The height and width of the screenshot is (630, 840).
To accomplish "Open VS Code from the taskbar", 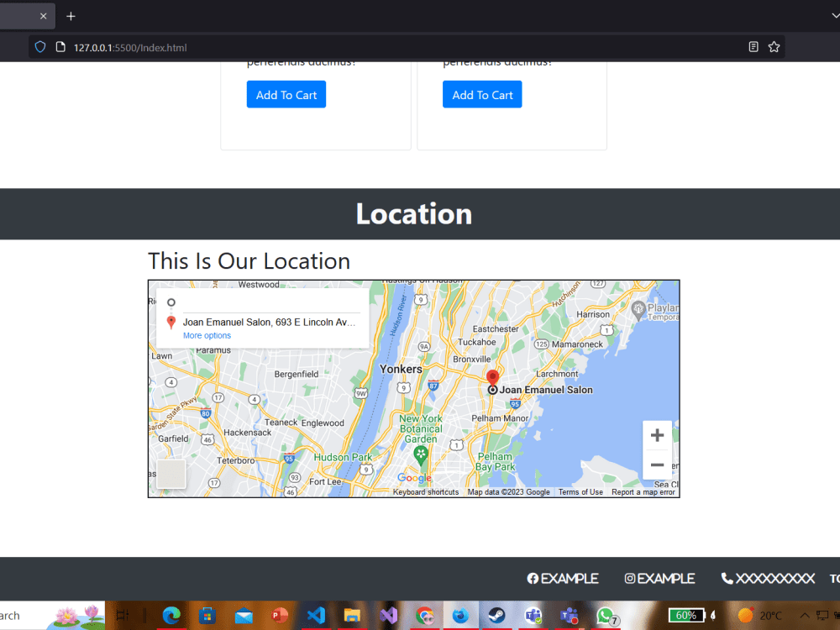I will 315,616.
